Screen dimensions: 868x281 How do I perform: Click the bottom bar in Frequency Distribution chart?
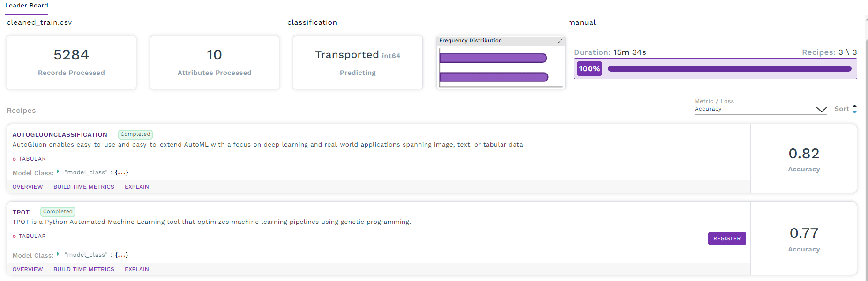494,77
